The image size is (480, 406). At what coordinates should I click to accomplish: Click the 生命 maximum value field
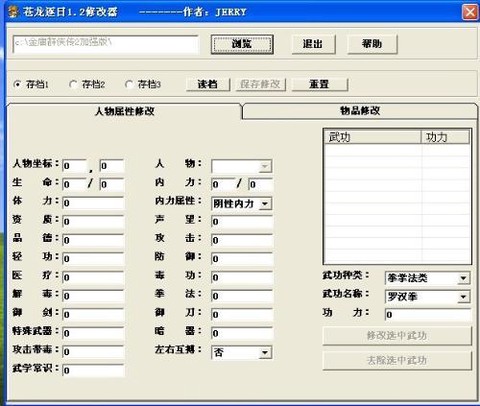click(x=112, y=184)
